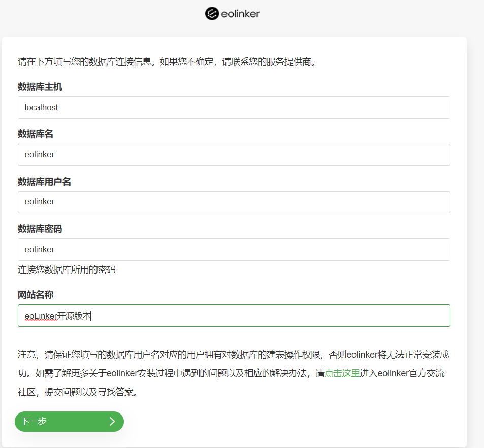Viewport: 484px width, 448px height.
Task: Focus the 网站名称 field with eoLinker开源版本
Action: (x=234, y=316)
